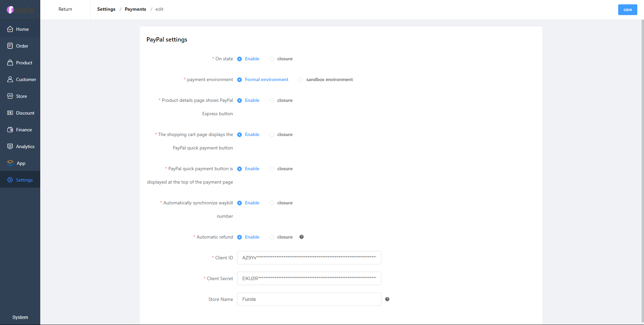Viewport: 644px width, 325px height.
Task: Click the Furola logo icon
Action: click(x=10, y=10)
